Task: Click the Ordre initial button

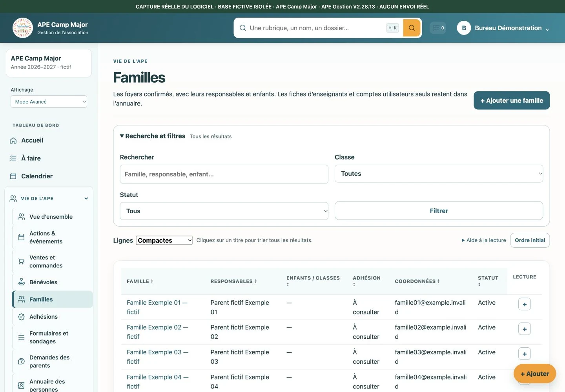Action: tap(530, 240)
